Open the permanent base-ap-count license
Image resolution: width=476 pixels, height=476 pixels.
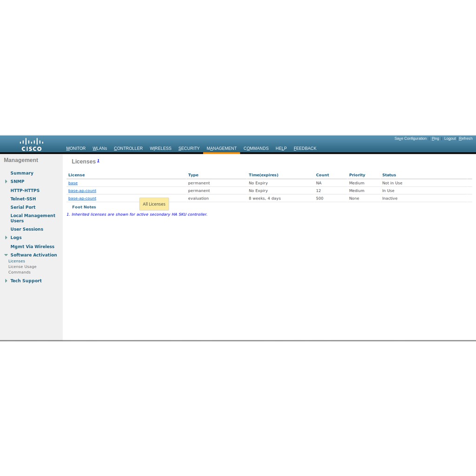82,191
